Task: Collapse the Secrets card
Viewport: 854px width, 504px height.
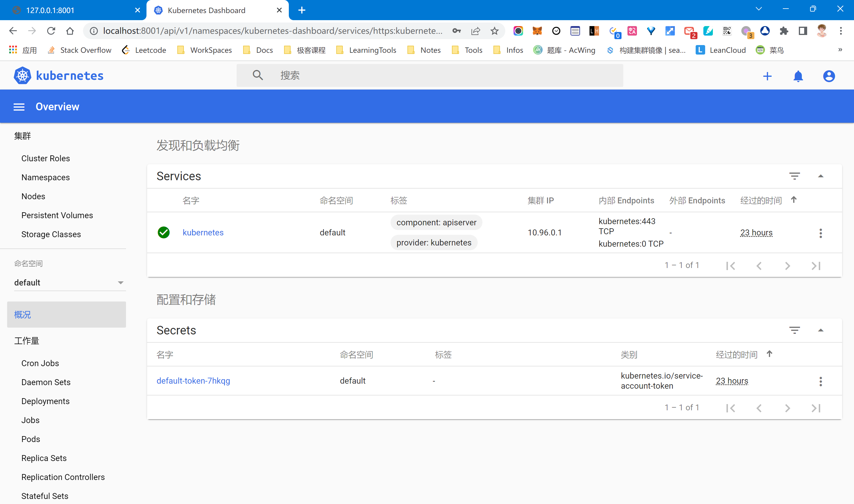Action: coord(820,330)
